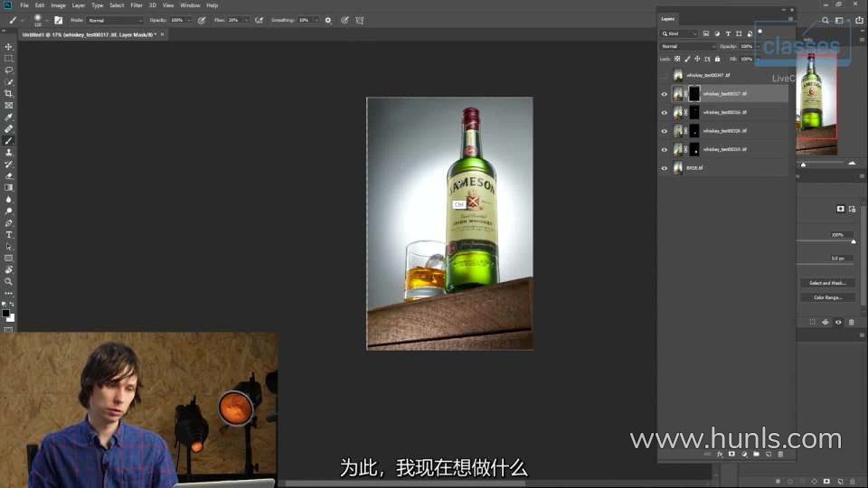The image size is (868, 488).
Task: Close the Untitled1 document tab
Action: [x=162, y=34]
